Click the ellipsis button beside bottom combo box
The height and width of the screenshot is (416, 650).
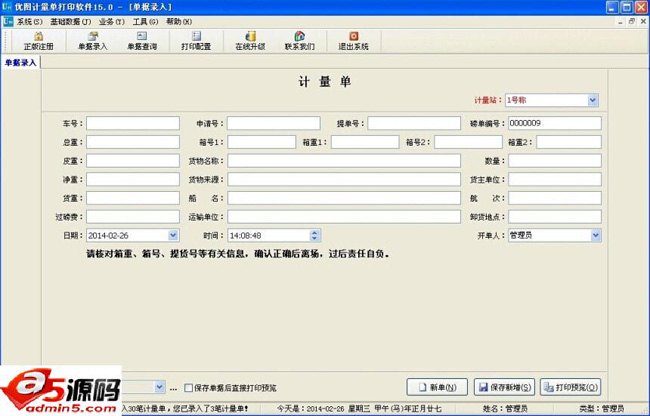pos(173,388)
